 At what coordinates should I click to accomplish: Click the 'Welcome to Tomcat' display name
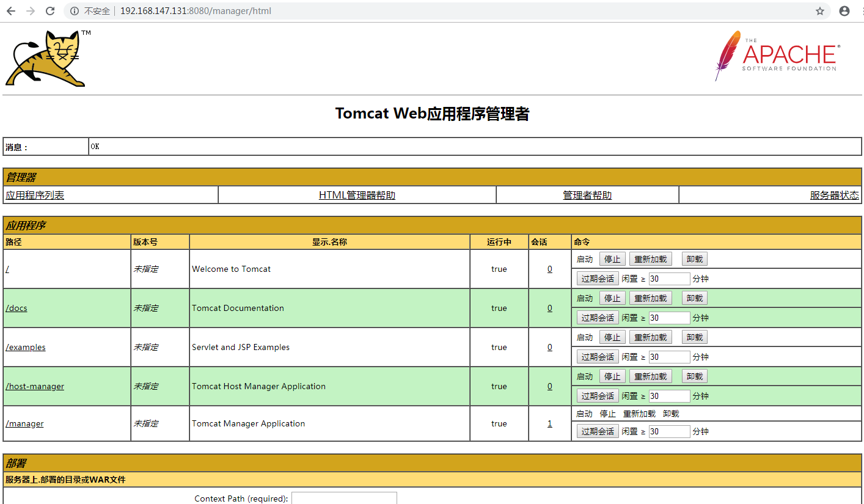pyautogui.click(x=231, y=269)
